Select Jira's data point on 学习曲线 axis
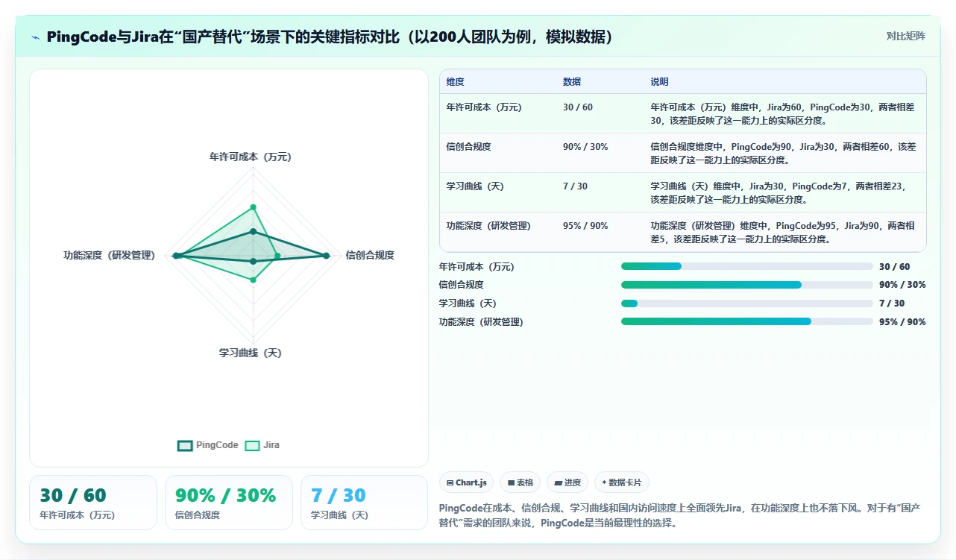This screenshot has width=956, height=560. click(253, 280)
